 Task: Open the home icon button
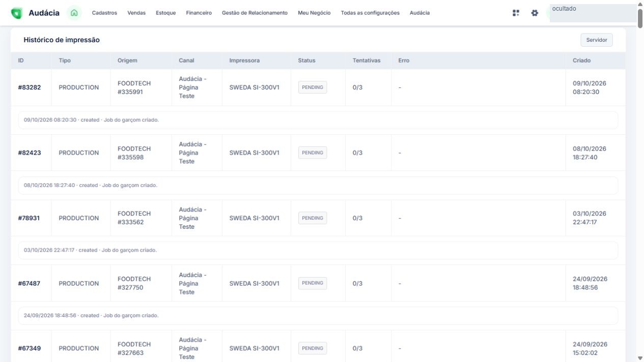click(x=74, y=13)
